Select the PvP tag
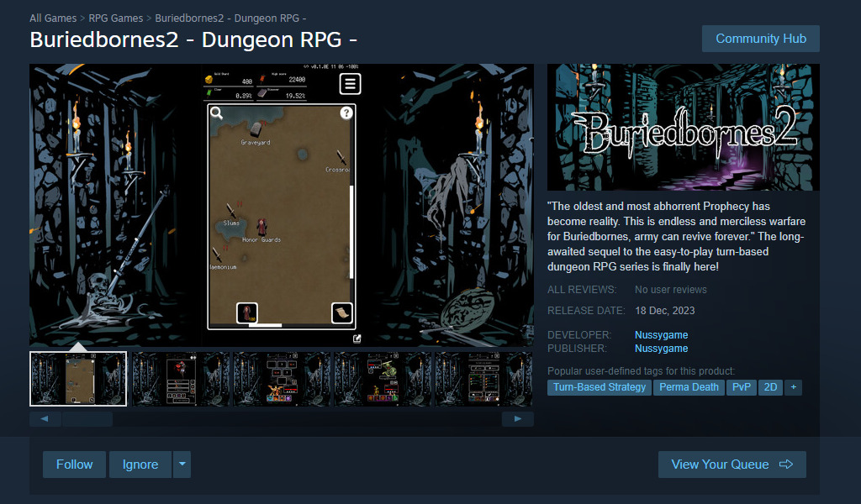This screenshot has width=861, height=504. [x=742, y=387]
